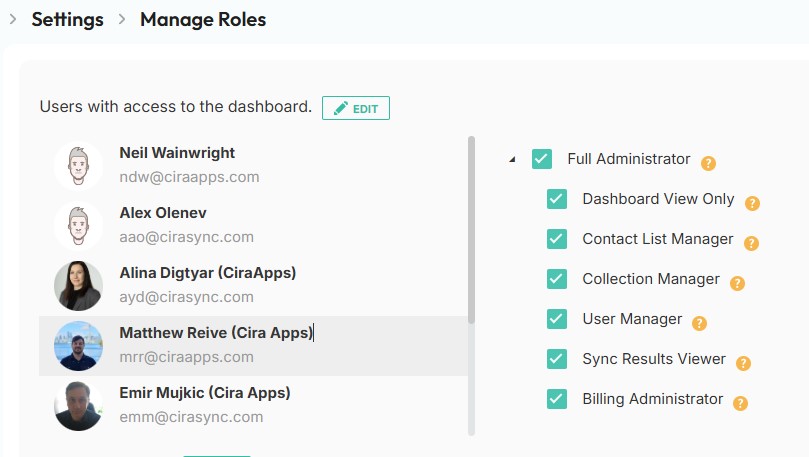Screen dimensions: 809x457
Task: Select Alina Digtyar's profile photo
Action: click(x=78, y=286)
